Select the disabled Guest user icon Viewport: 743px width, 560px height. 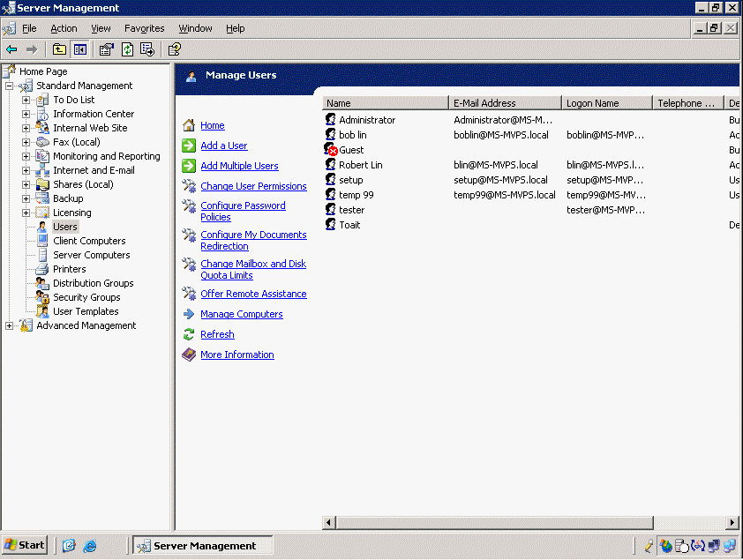click(x=331, y=150)
